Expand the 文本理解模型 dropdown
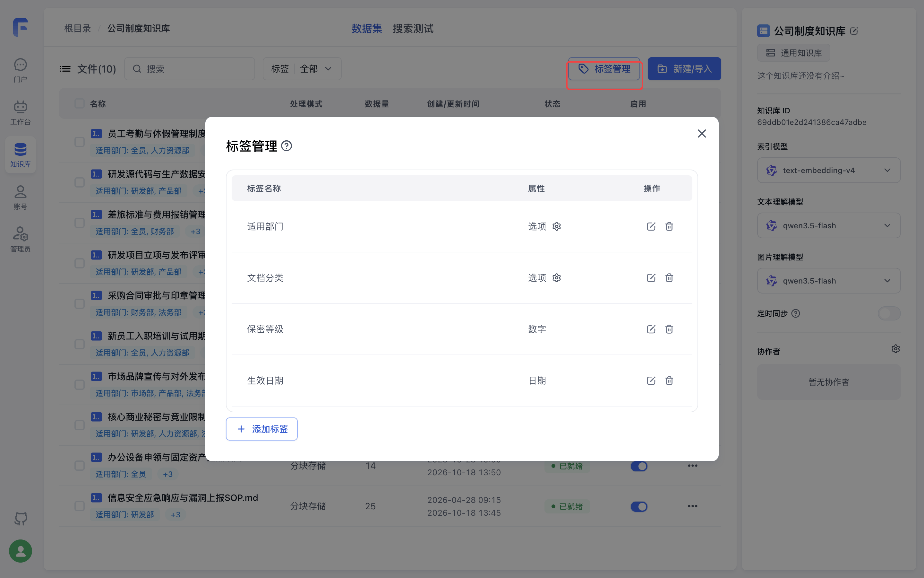 click(x=828, y=225)
